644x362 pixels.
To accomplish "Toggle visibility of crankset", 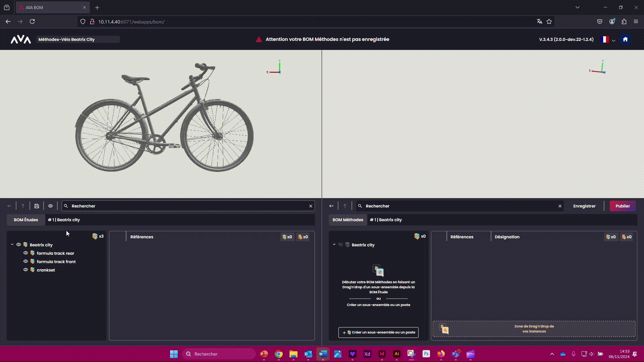I will 25,270.
